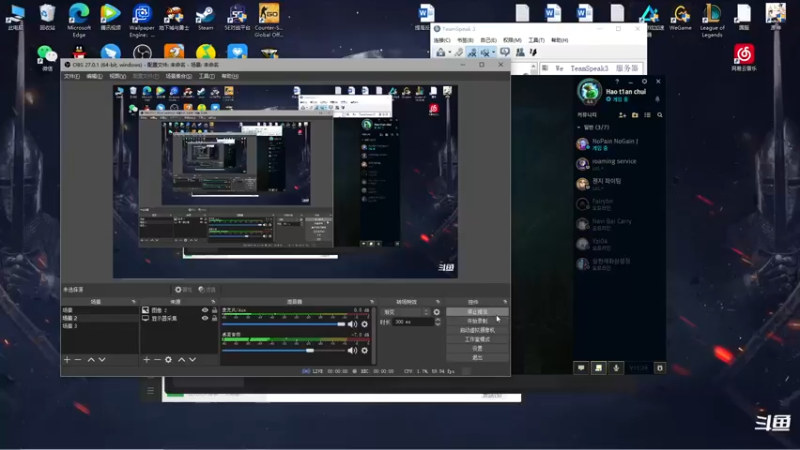Click the transition duration stepper arrows
The height and width of the screenshot is (450, 800).
tap(438, 322)
